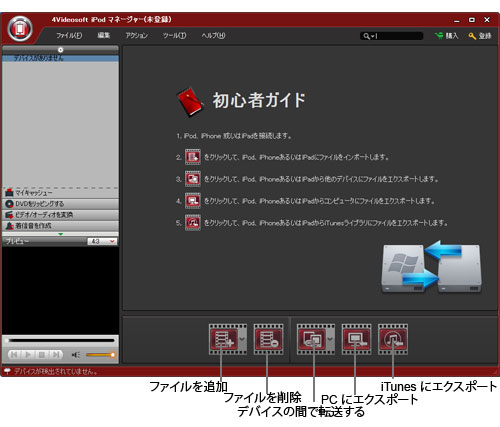Click the デバイスが検出されていません status text
500x427 pixels.
(56, 371)
